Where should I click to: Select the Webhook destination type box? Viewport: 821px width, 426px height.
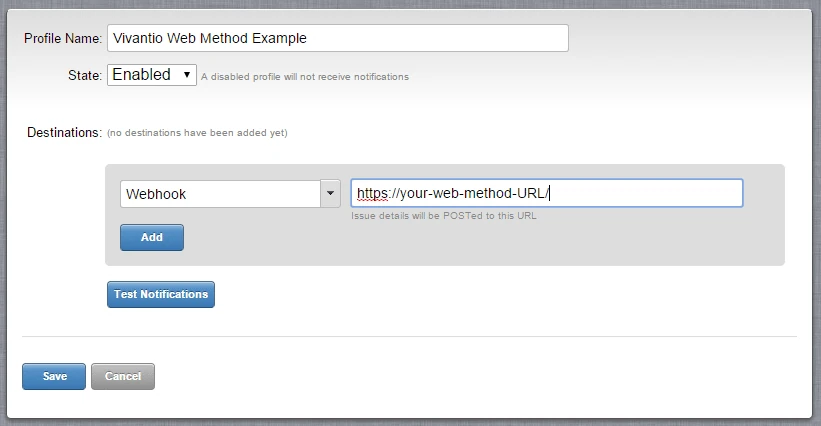point(220,194)
